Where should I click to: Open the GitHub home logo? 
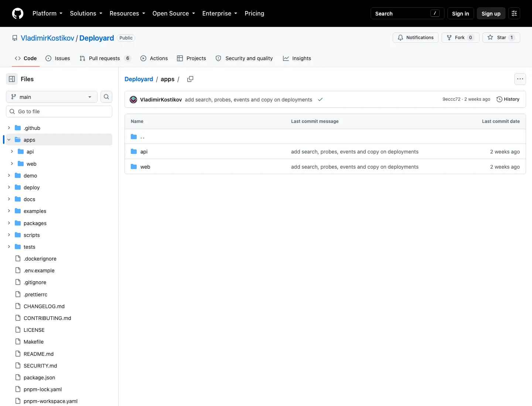pyautogui.click(x=18, y=14)
